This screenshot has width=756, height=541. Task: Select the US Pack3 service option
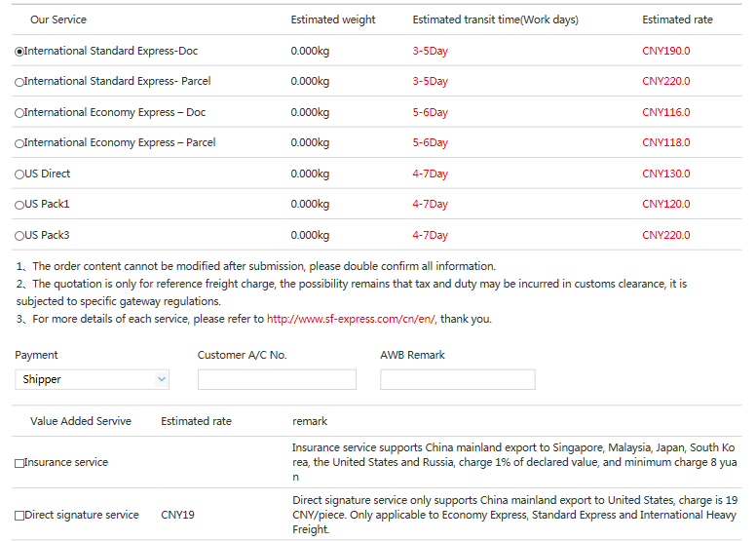(x=19, y=236)
